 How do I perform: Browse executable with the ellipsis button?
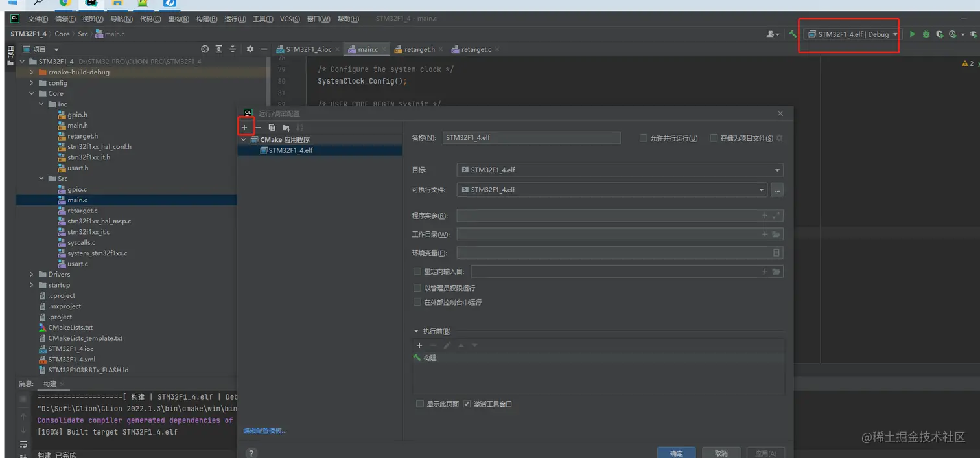click(x=778, y=190)
